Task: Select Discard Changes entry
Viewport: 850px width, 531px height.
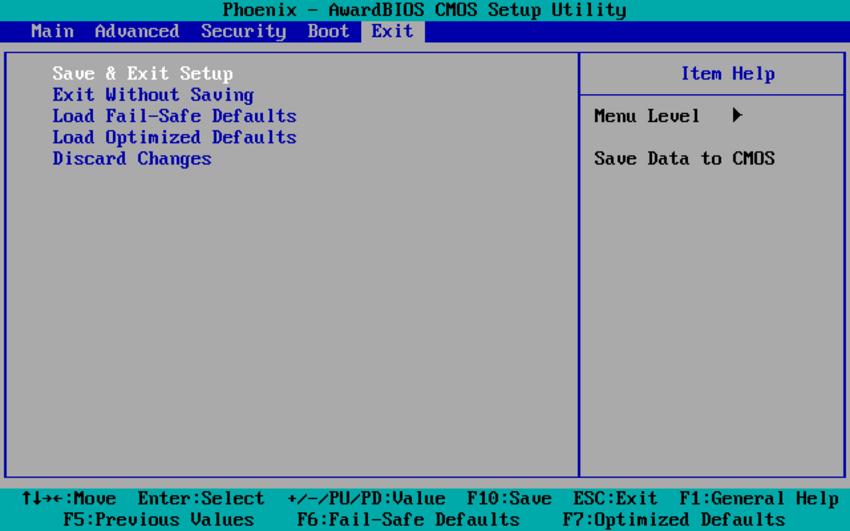Action: click(x=132, y=158)
